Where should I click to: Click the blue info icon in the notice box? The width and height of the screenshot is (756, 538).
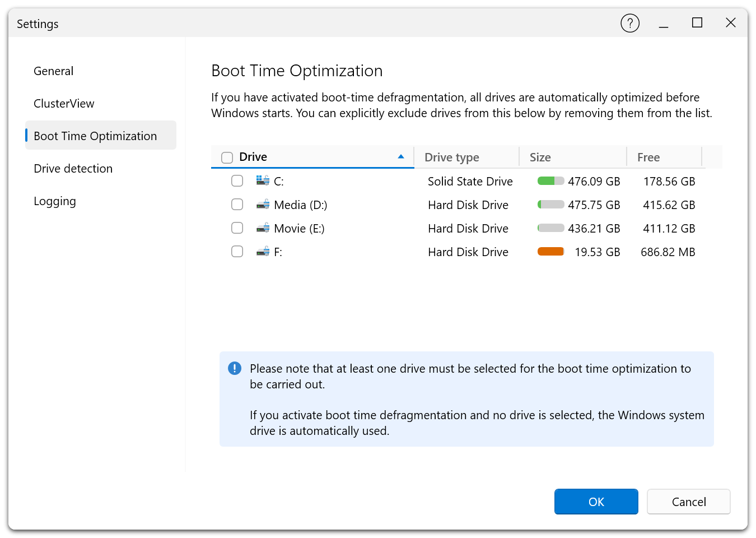pos(235,368)
